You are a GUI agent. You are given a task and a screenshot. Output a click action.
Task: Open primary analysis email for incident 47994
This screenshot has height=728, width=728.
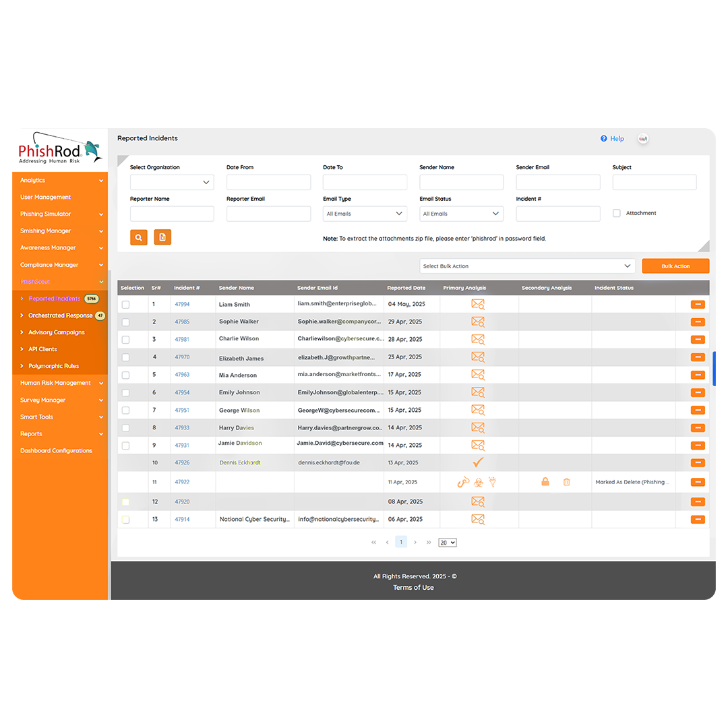(477, 304)
